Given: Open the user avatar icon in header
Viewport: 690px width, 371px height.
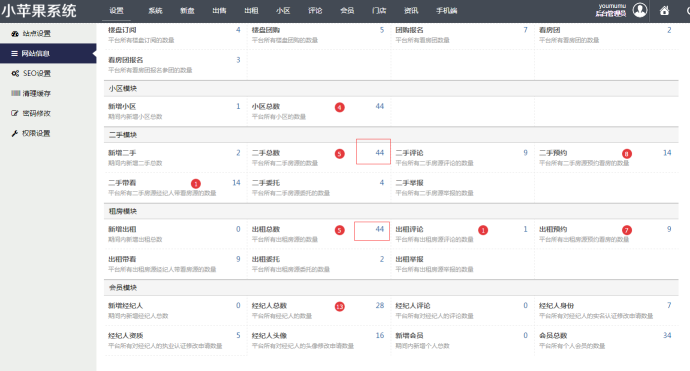Looking at the screenshot, I should point(640,10).
